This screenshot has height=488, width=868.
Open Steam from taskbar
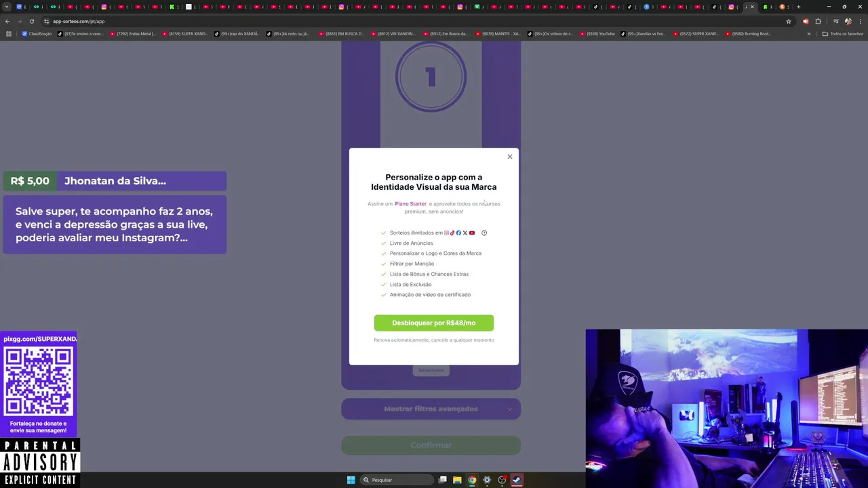click(516, 480)
